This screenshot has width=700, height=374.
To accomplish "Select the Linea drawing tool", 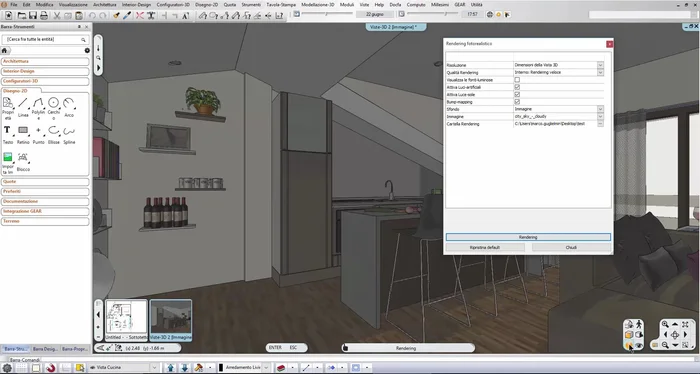I will (23, 107).
